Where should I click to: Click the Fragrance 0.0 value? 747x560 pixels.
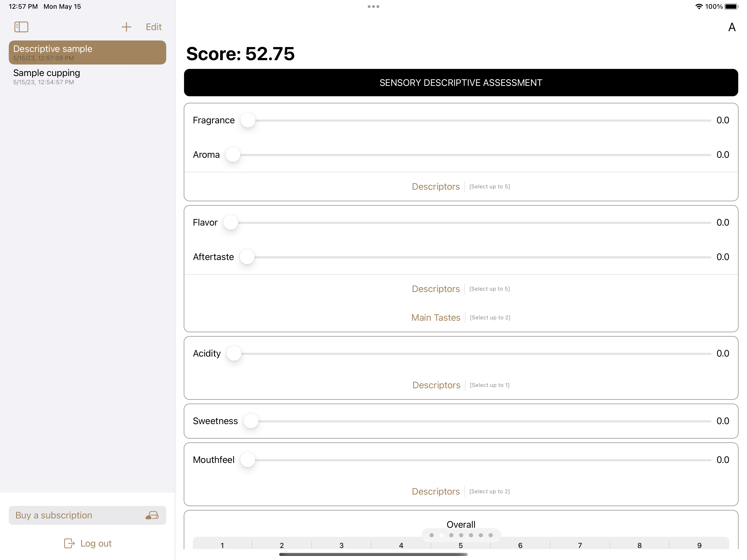pyautogui.click(x=723, y=120)
